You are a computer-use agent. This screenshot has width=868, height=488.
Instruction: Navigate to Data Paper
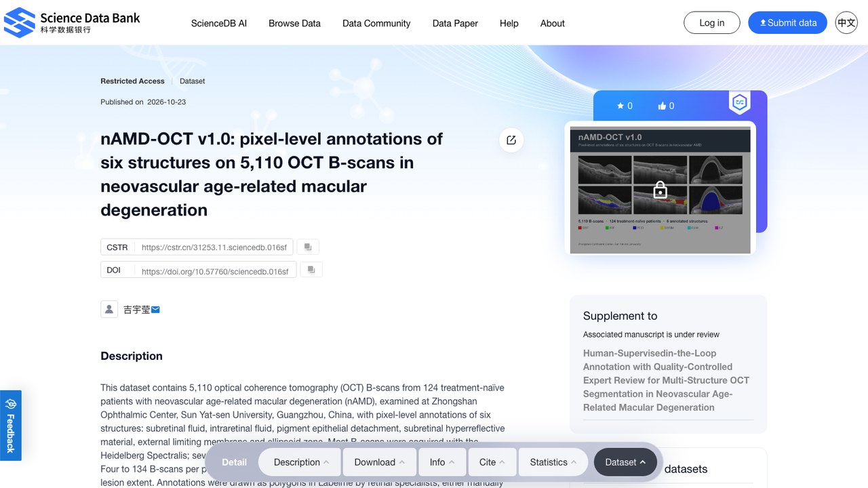coord(455,23)
